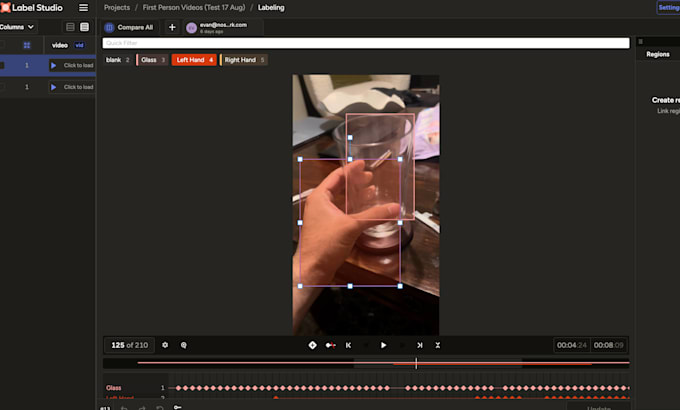Viewport: 680px width, 410px height.
Task: Click Labeling breadcrumb
Action: (x=271, y=8)
